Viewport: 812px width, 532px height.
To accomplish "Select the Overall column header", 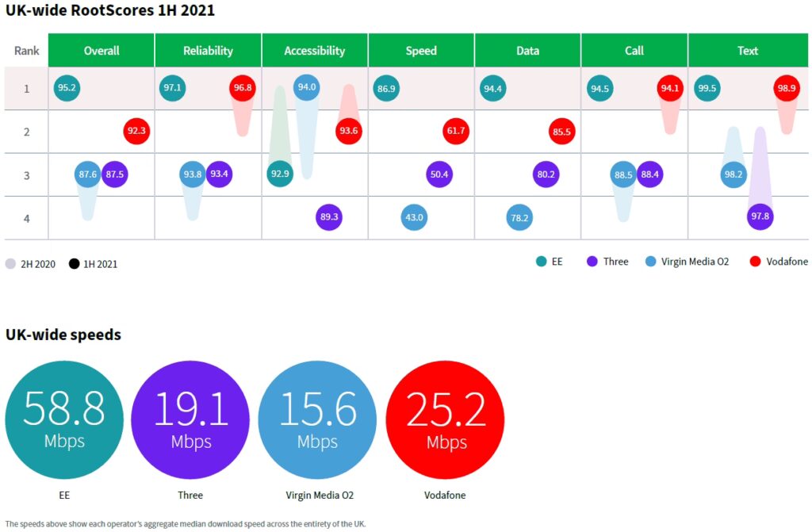I will coord(101,51).
